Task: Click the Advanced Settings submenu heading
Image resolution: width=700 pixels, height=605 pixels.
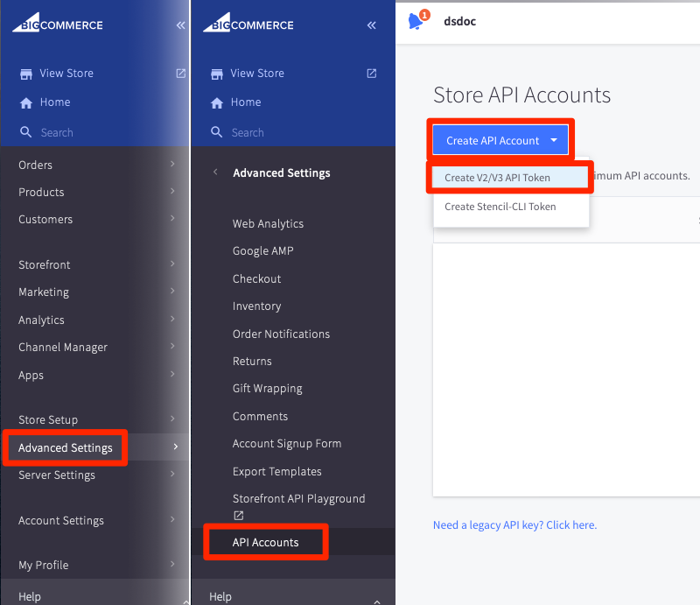Action: (282, 173)
